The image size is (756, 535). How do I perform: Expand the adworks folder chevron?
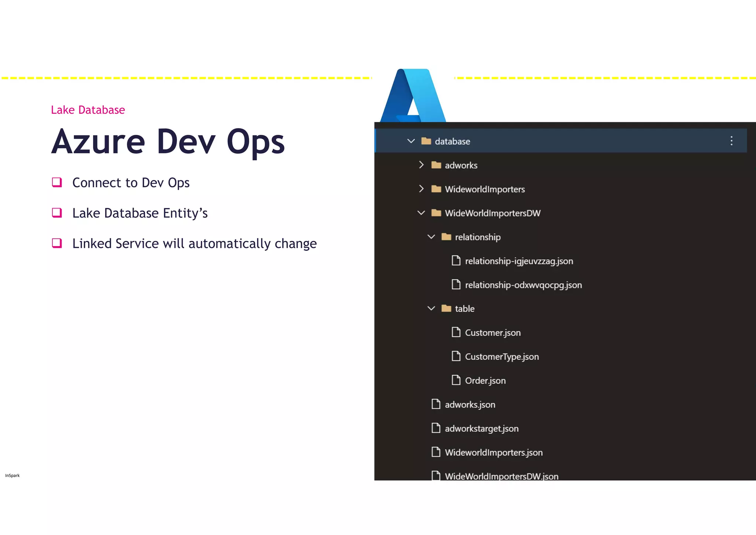[421, 165]
